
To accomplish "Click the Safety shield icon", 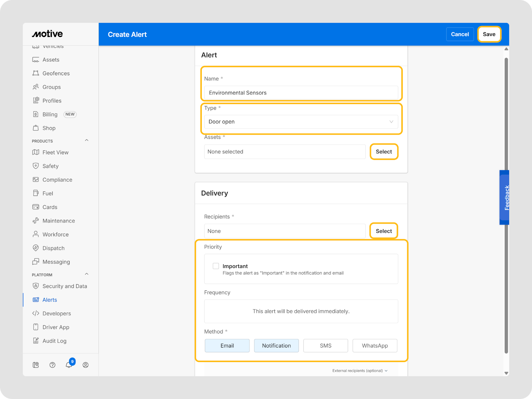I will click(x=36, y=166).
